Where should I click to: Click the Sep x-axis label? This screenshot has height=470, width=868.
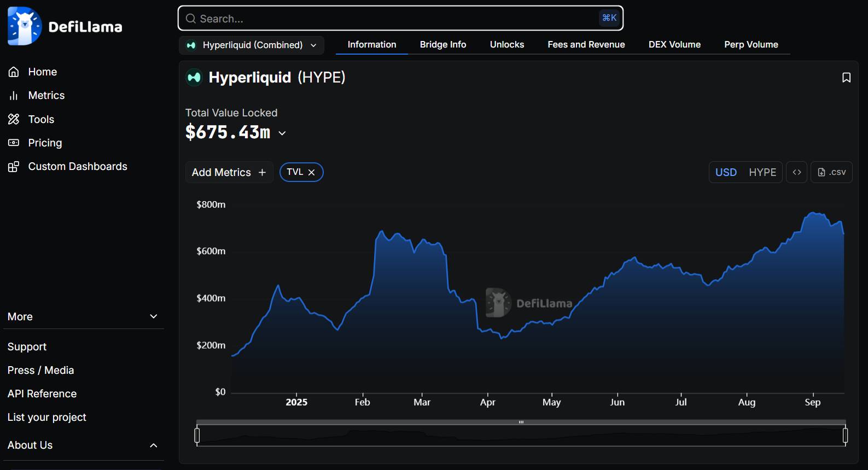813,402
